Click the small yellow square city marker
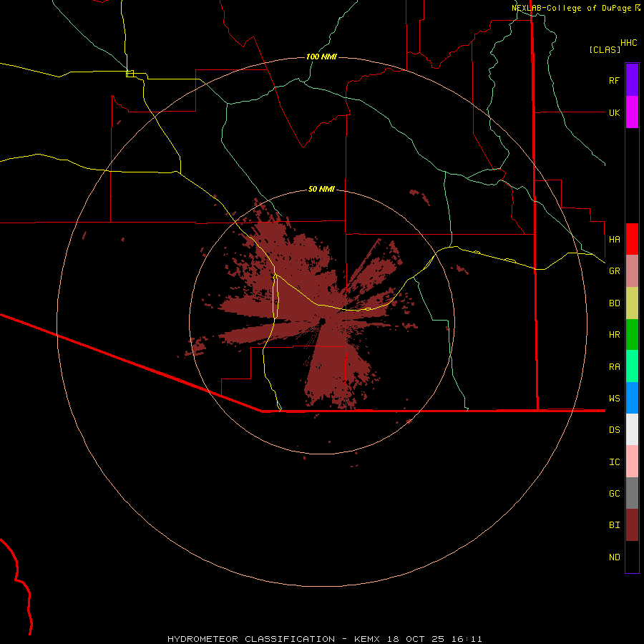The image size is (644, 644). 130,74
